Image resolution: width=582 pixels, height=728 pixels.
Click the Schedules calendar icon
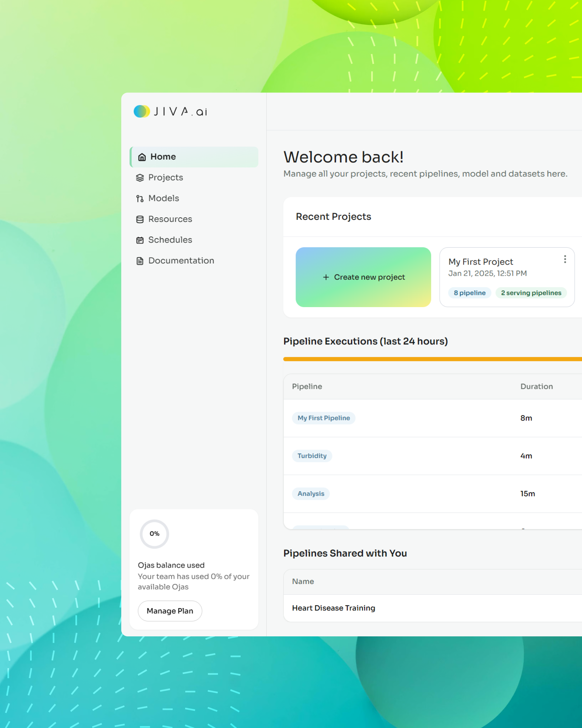click(140, 240)
